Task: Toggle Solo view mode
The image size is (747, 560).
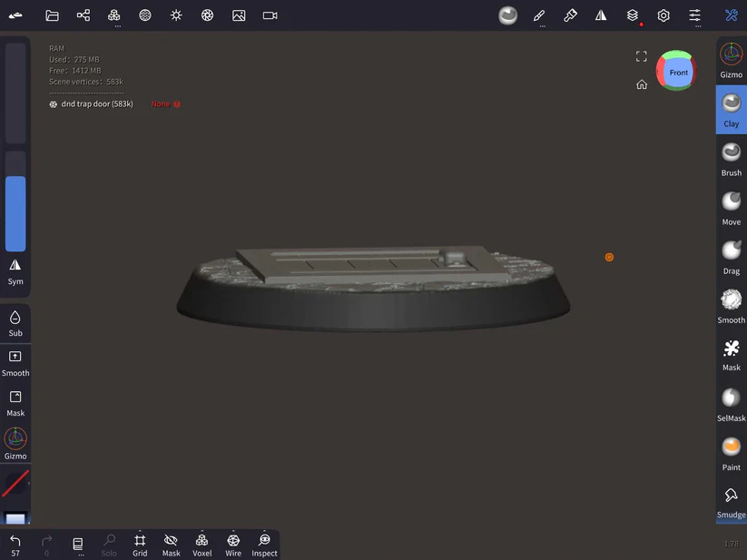Action: 109,545
